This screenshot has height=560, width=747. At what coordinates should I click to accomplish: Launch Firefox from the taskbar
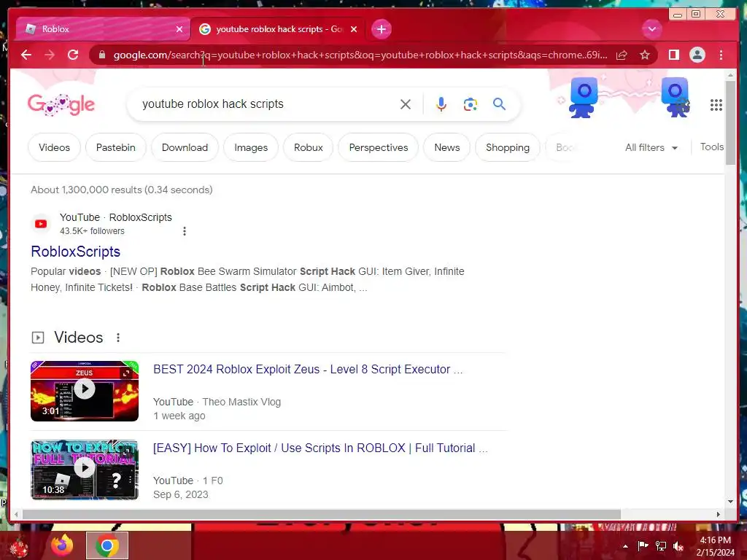click(x=62, y=545)
